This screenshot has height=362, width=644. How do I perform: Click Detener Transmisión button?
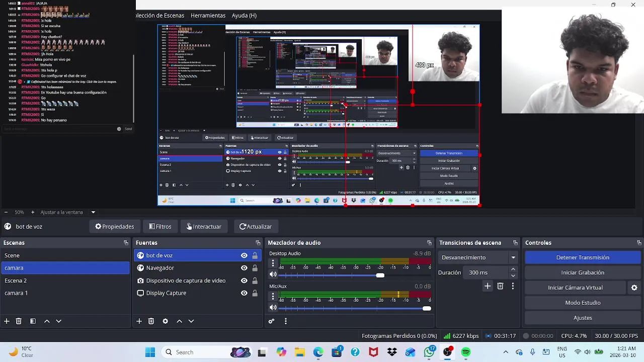583,257
